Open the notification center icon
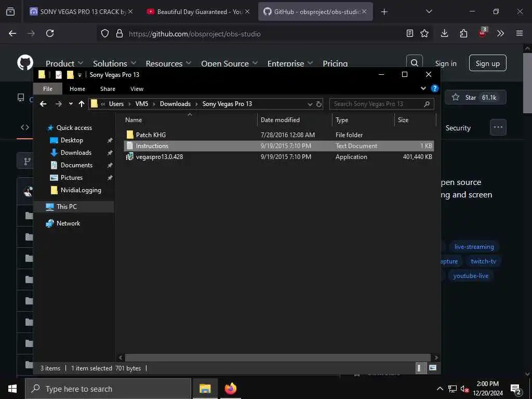The width and height of the screenshot is (532, 399). pyautogui.click(x=516, y=389)
